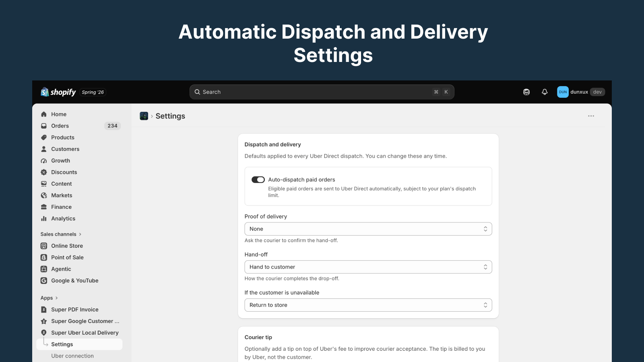Click the search magnifier icon
This screenshot has height=362, width=644.
pos(197,92)
